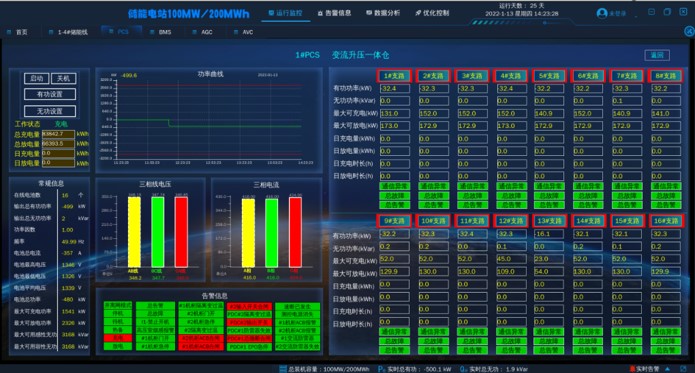Open the 告警信息 (alarm information) menu
695x373 pixels.
pyautogui.click(x=334, y=13)
